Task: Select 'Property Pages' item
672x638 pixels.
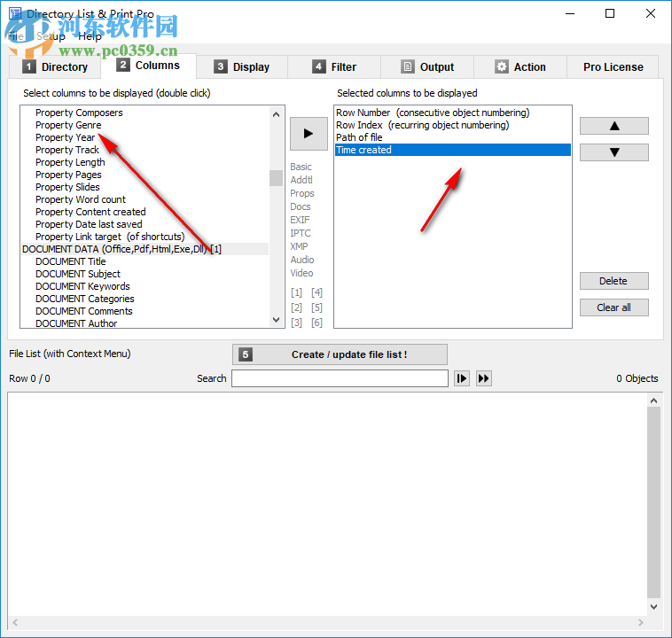Action: pyautogui.click(x=68, y=175)
